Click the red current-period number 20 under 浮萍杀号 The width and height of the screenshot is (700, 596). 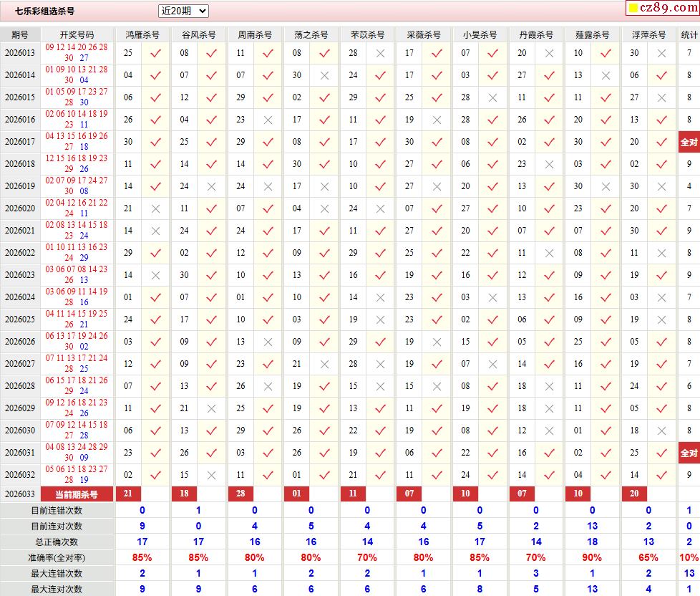coord(634,494)
